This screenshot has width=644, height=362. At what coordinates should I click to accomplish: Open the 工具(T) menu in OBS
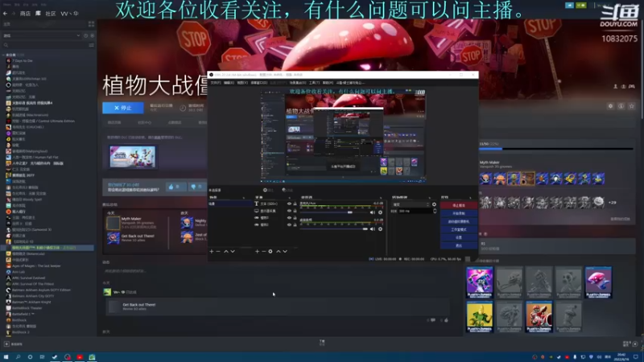(314, 83)
